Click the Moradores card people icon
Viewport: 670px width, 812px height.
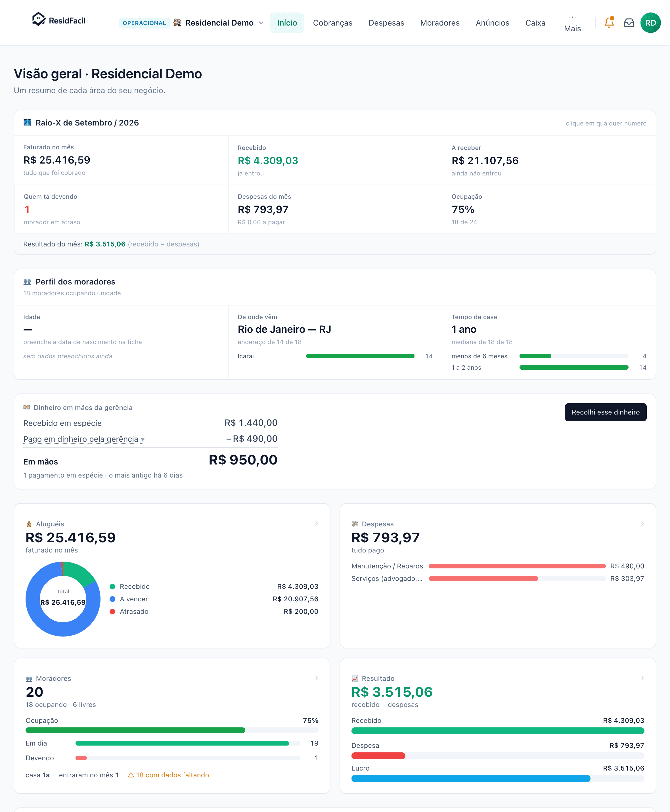tap(29, 679)
